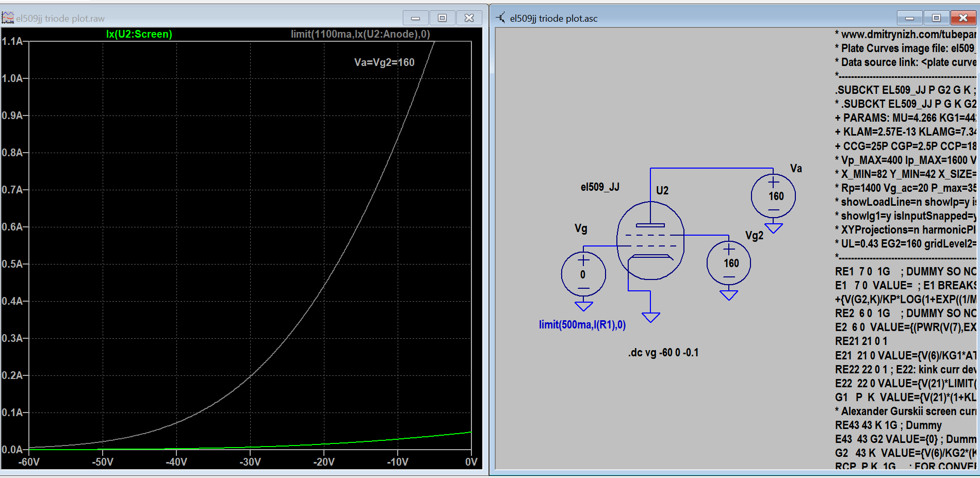Viewport: 980px width, 478px height.
Task: Click the U2 reference designator label
Action: click(x=662, y=191)
